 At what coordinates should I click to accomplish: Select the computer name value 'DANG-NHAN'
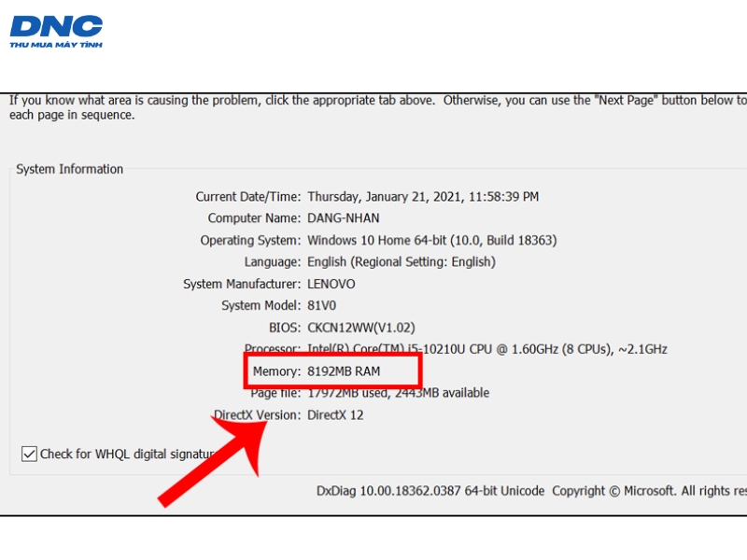344,218
